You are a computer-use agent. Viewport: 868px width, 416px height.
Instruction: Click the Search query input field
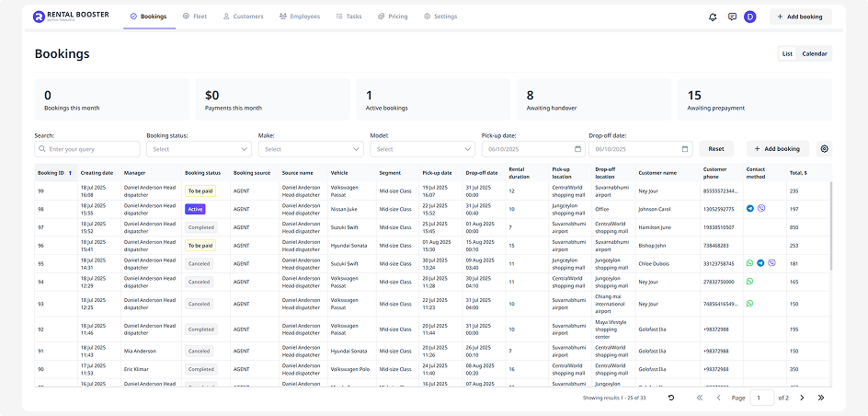pos(87,149)
